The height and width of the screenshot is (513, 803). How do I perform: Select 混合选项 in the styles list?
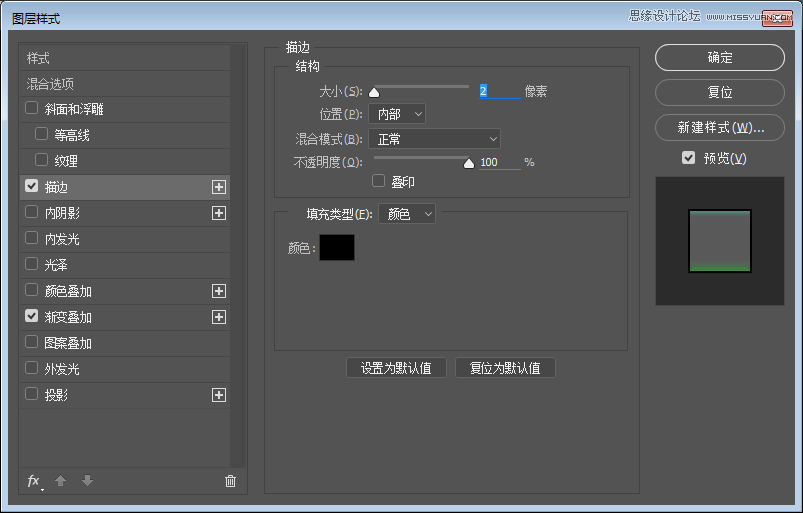[x=51, y=84]
